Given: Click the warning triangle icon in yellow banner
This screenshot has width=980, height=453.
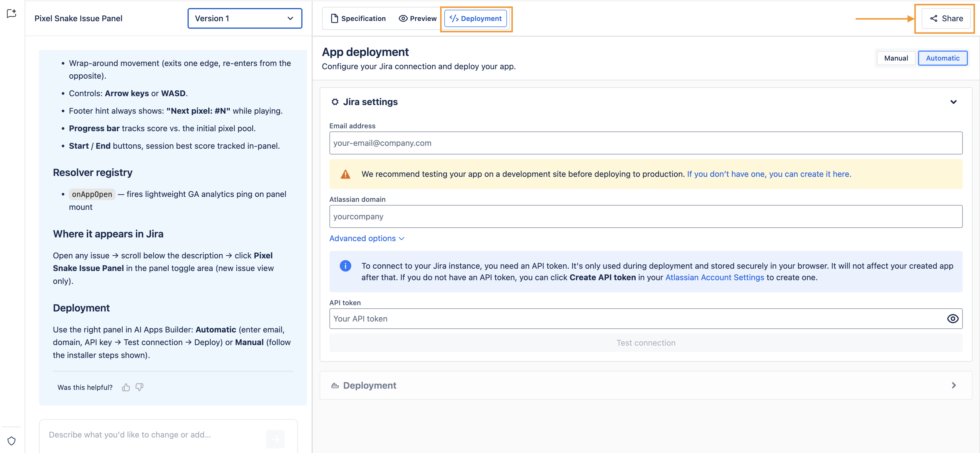Looking at the screenshot, I should pos(345,174).
